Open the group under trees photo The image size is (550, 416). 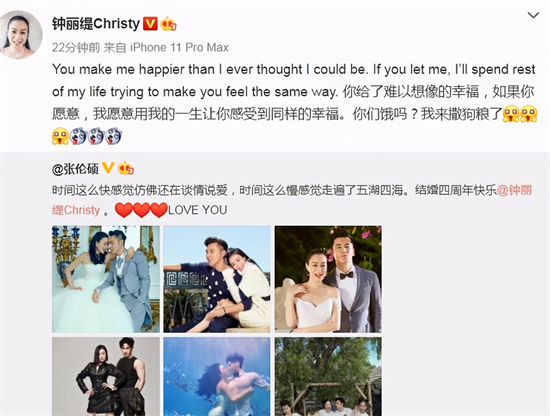pyautogui.click(x=328, y=377)
